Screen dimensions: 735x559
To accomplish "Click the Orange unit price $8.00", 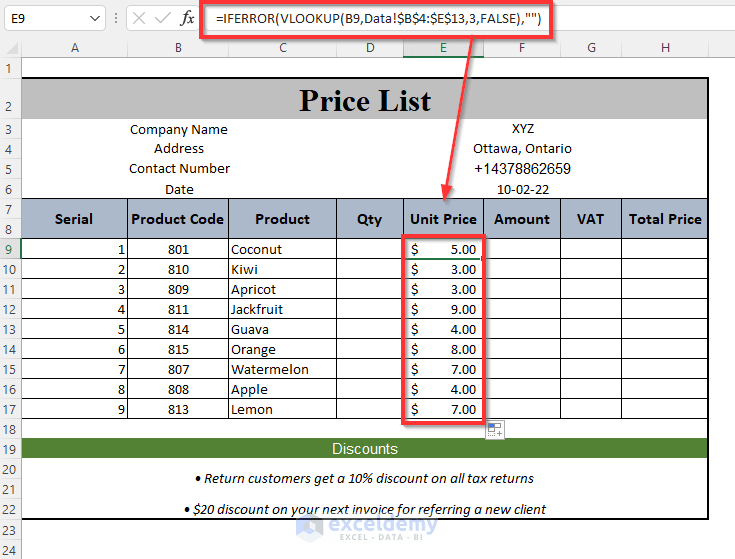I will 443,350.
